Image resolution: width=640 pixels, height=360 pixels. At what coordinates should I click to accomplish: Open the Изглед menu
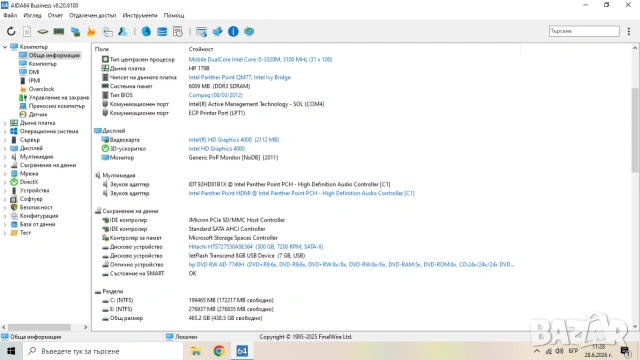click(x=32, y=15)
